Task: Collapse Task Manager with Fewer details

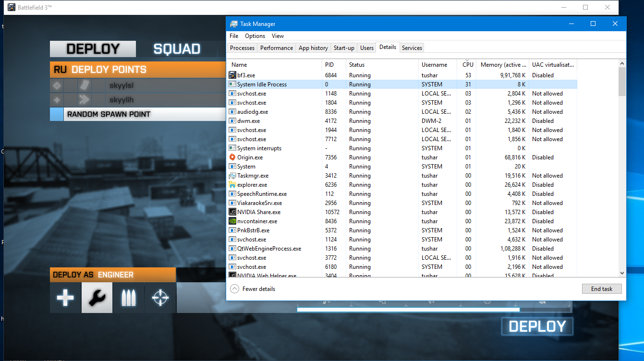Action: click(x=253, y=289)
